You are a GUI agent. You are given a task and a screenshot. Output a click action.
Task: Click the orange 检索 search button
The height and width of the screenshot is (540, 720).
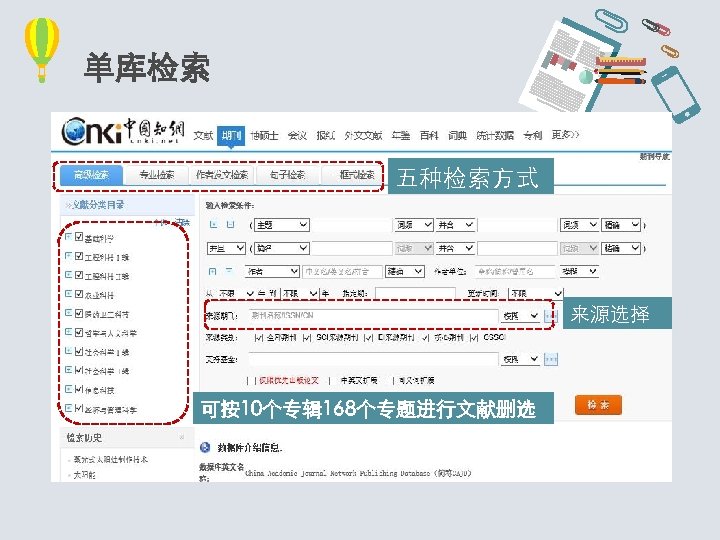click(x=598, y=405)
